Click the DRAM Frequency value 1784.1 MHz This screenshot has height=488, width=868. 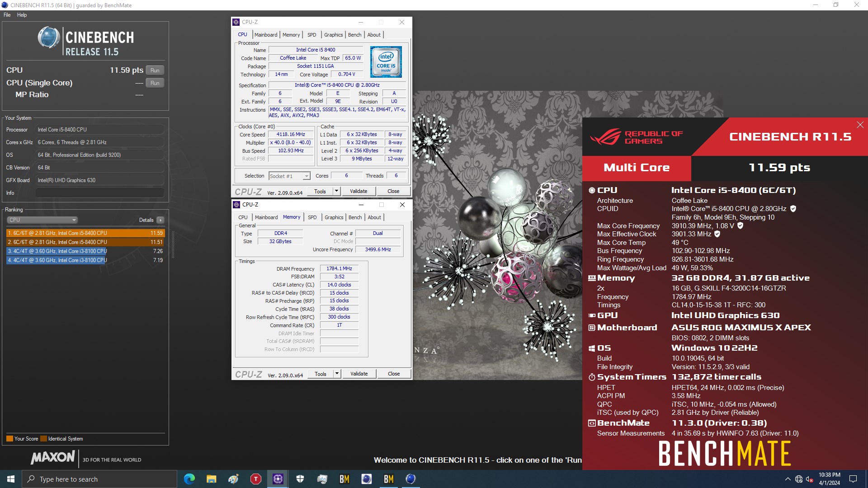coord(339,268)
